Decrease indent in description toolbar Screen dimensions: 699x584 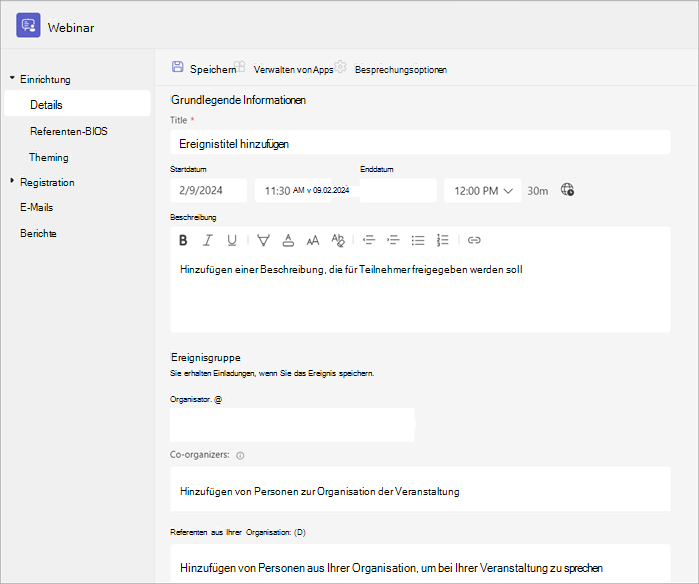pos(369,240)
